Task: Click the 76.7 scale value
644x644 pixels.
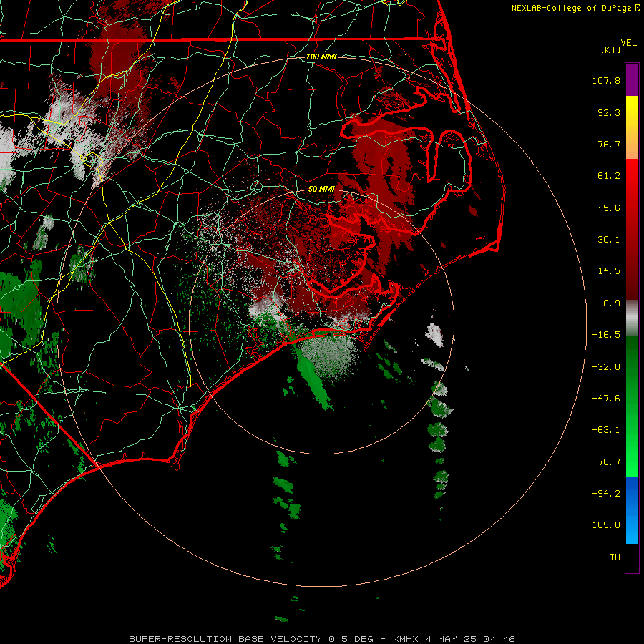Action: pyautogui.click(x=609, y=144)
